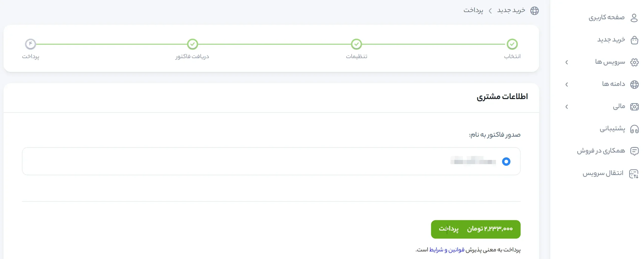
Task: Expand the سرویس ها submenu chevron
Action: (567, 62)
